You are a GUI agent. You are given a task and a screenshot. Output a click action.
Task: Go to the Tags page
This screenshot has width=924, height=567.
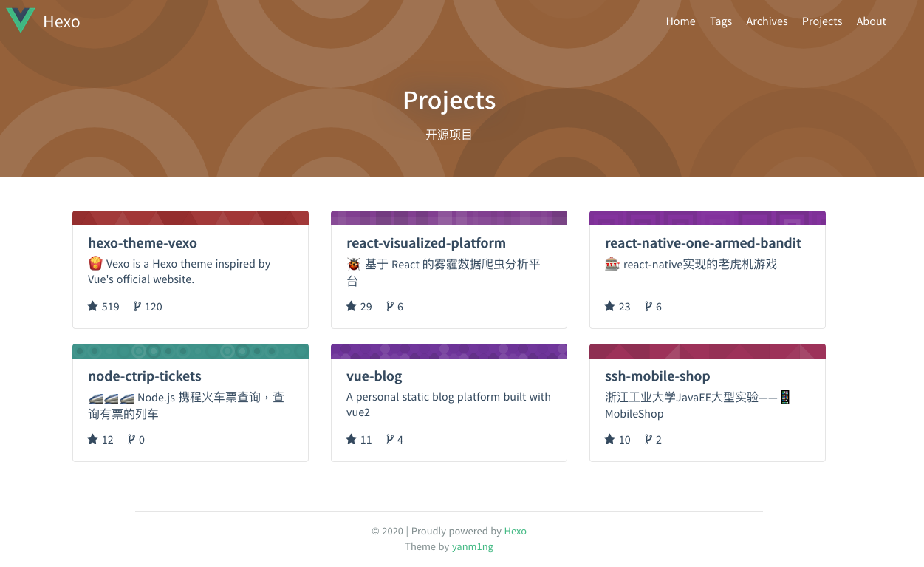coord(720,21)
